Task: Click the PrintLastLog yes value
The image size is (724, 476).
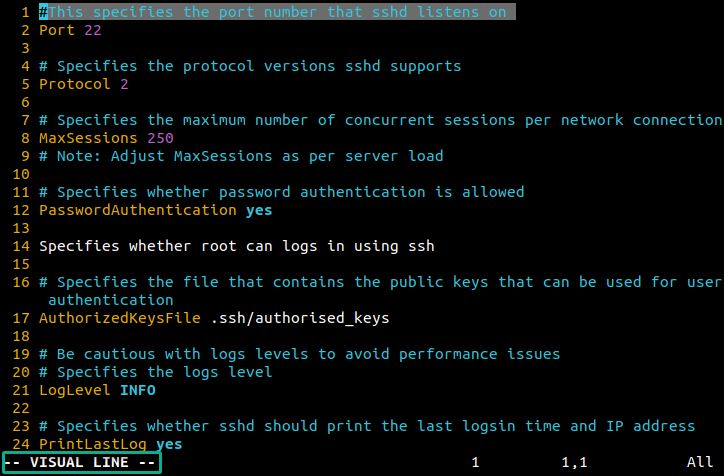Action: pyautogui.click(x=169, y=444)
